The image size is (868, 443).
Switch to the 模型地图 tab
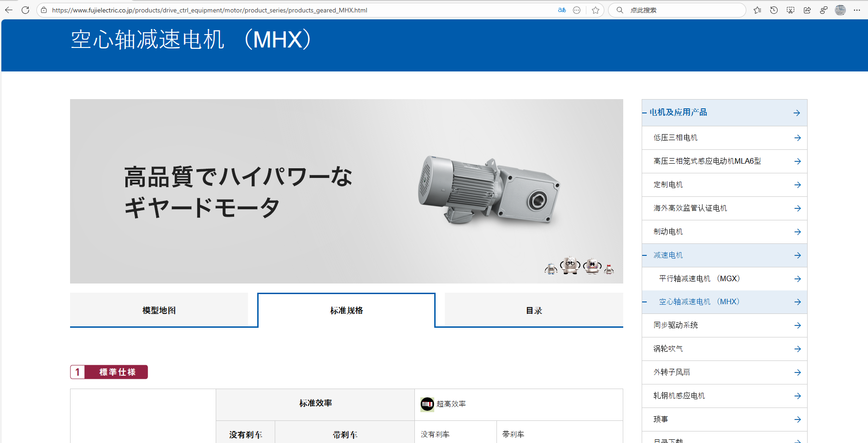click(159, 310)
